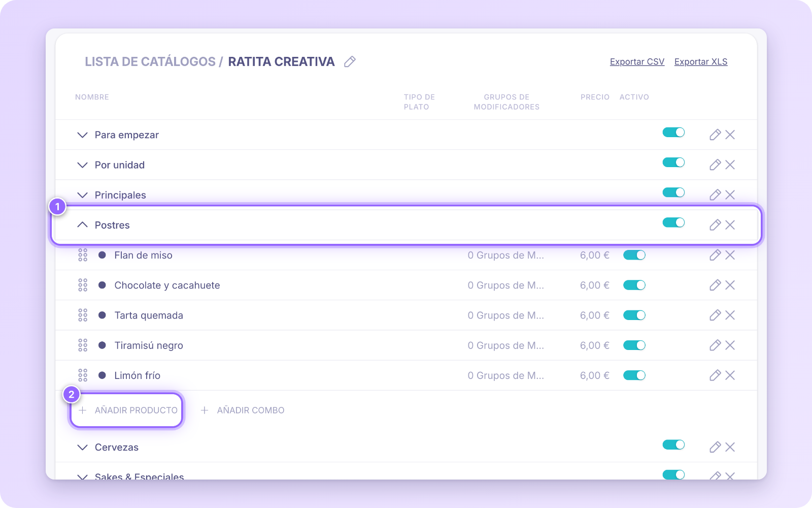
Task: Expand the Cervezas category
Action: point(82,448)
